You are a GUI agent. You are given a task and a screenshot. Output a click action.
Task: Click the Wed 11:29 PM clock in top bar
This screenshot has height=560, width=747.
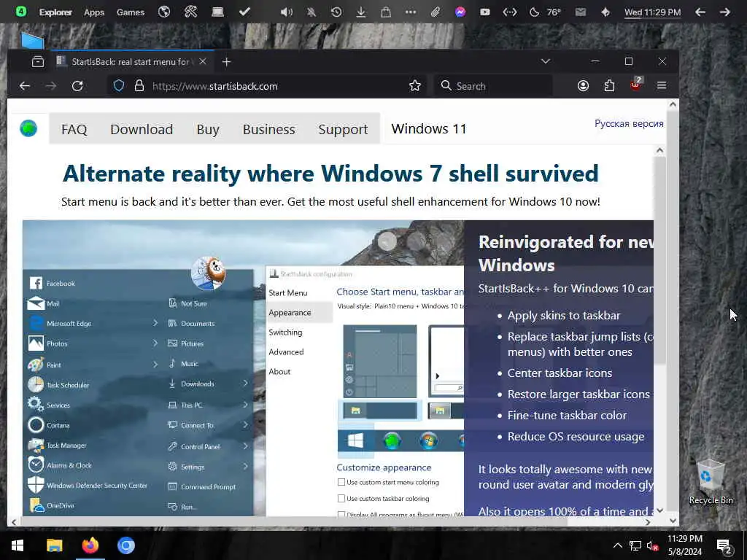point(652,12)
